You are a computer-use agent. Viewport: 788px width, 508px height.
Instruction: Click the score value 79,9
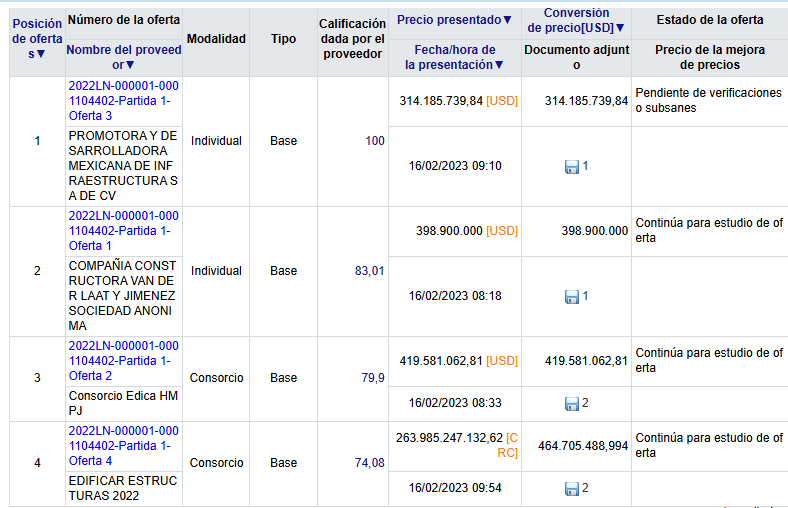click(373, 378)
